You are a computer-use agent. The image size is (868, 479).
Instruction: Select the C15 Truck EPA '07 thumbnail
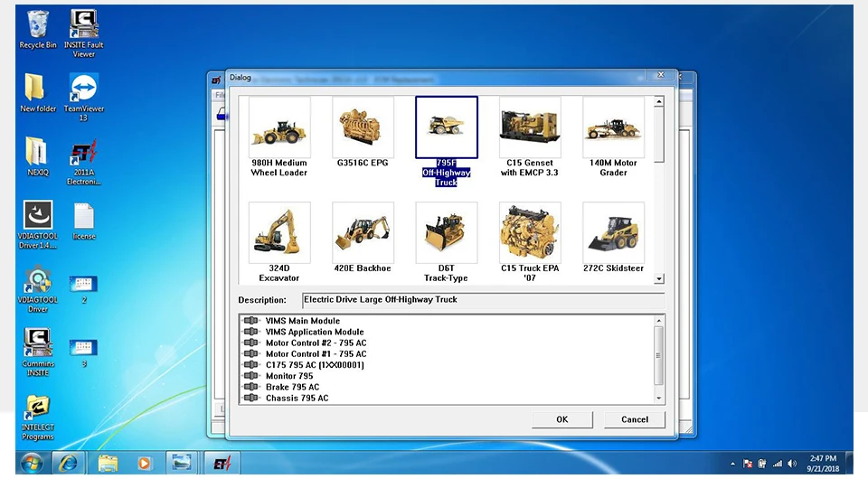pyautogui.click(x=530, y=232)
